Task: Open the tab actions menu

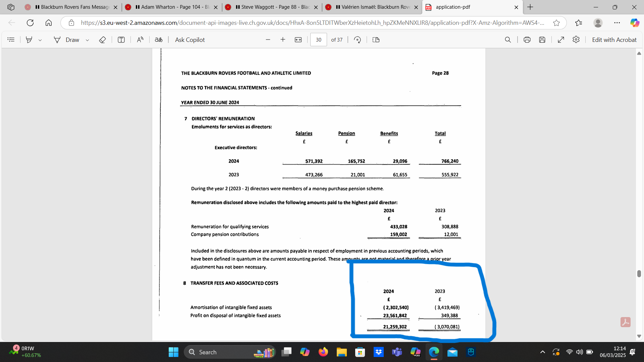Action: (11, 7)
